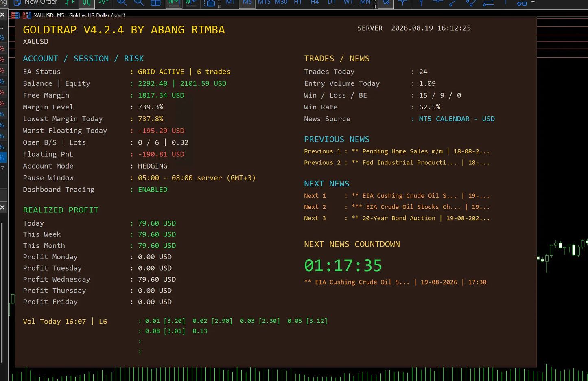Screen dimensions: 588x381
Task: Take a chart screenshot with camera icon
Action: click(x=210, y=3)
